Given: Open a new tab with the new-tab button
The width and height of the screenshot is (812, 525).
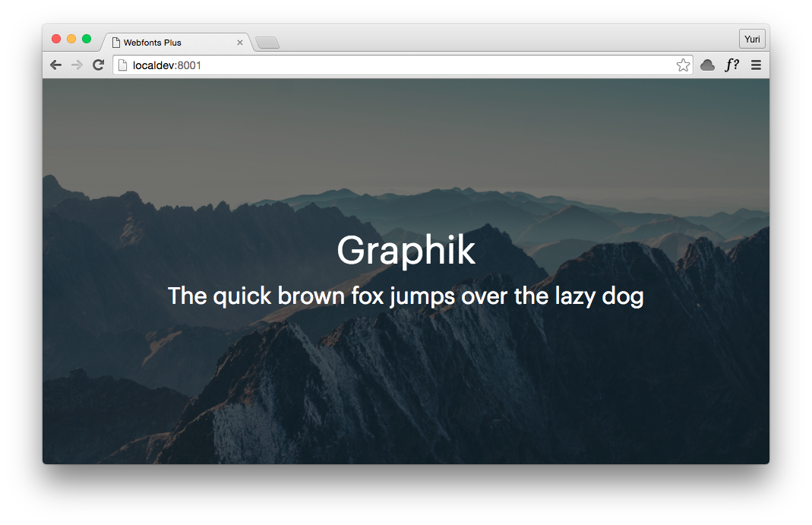Looking at the screenshot, I should pos(267,43).
